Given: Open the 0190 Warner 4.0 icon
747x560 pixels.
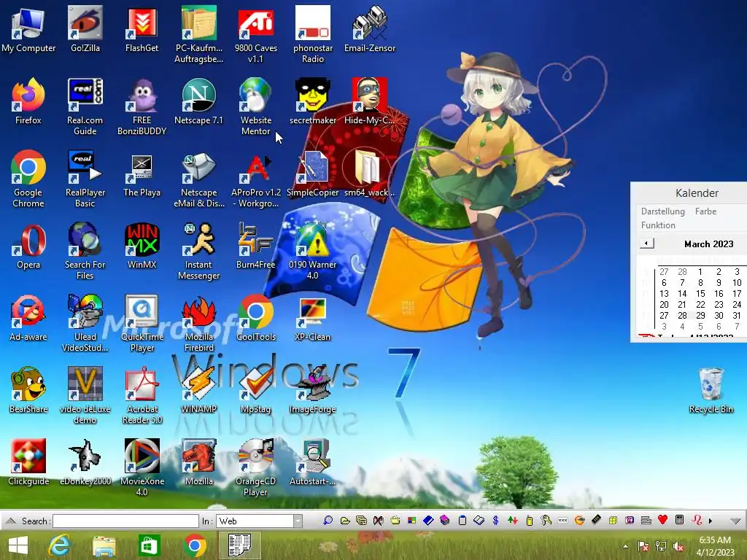Looking at the screenshot, I should tap(312, 252).
